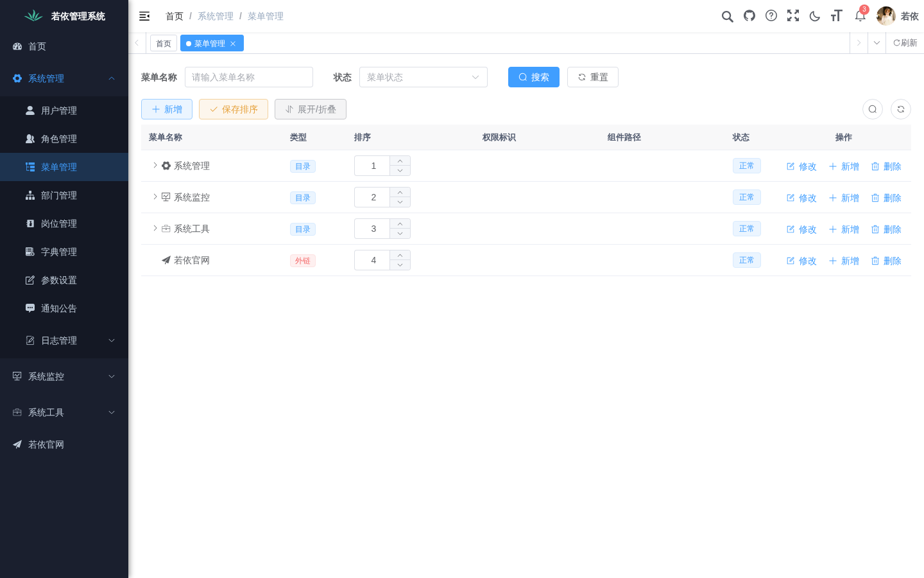Open 字典管理 in the sidebar
The height and width of the screenshot is (578, 924).
coord(64,252)
